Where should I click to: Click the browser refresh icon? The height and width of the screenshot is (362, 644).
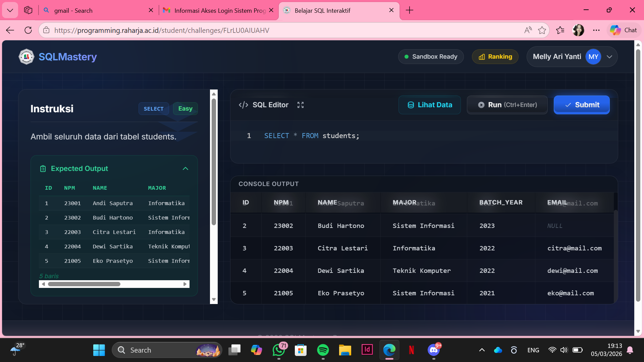point(28,30)
